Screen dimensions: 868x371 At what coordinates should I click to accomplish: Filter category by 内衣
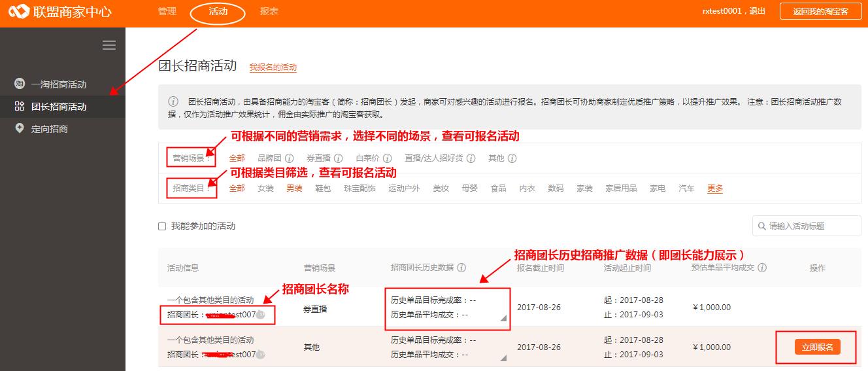527,188
